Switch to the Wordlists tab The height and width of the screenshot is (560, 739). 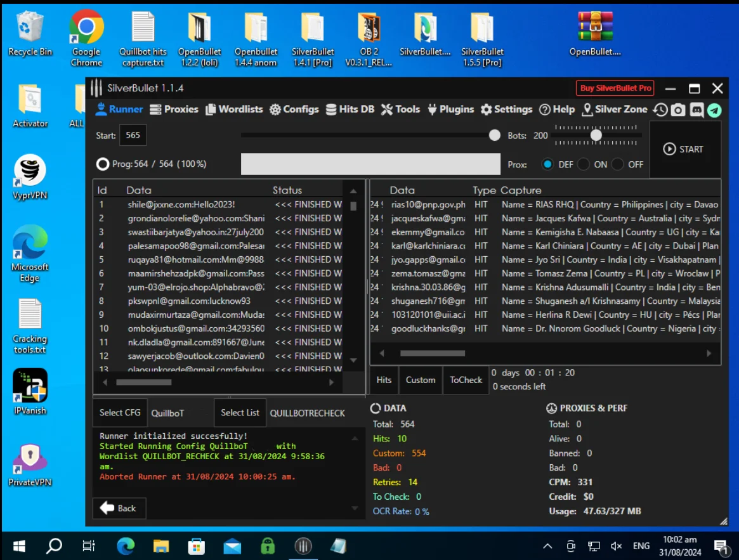(x=234, y=109)
